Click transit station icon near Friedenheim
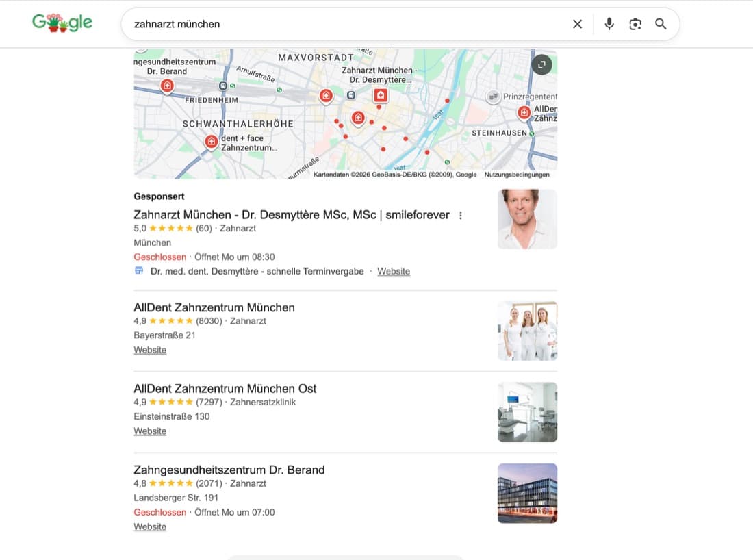 tap(223, 86)
